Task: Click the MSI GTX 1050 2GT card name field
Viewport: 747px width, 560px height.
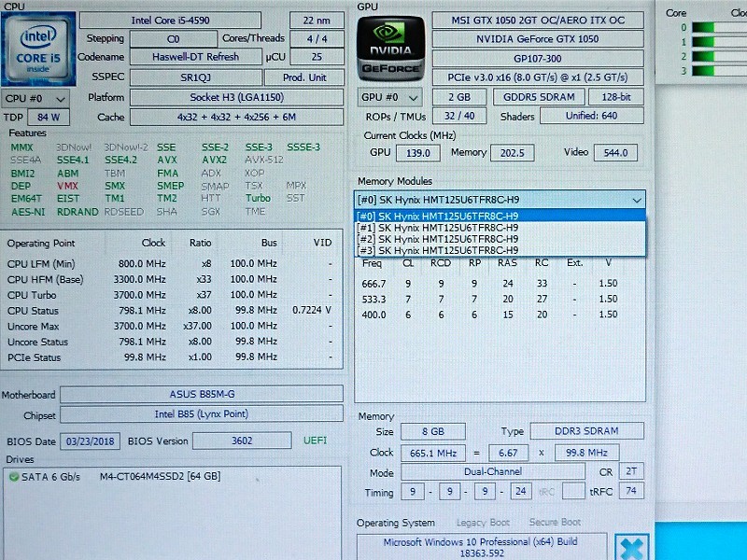Action: point(538,21)
